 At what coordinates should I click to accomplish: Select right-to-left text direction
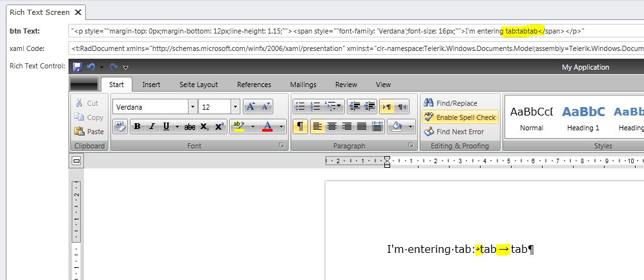[401, 107]
